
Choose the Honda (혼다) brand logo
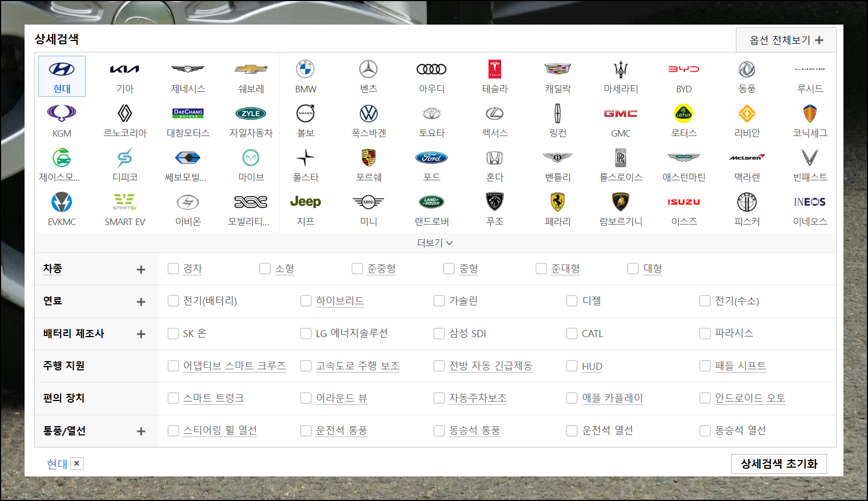(x=495, y=158)
